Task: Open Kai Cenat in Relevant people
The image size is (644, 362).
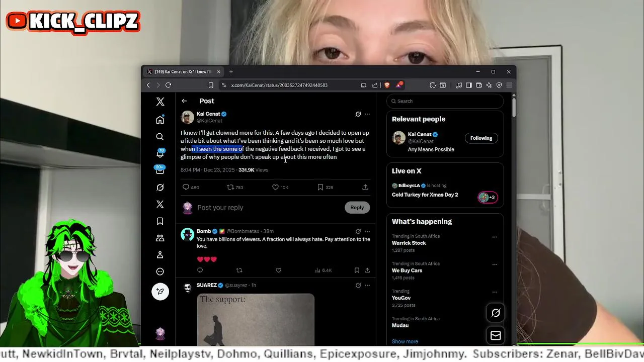Action: point(420,134)
